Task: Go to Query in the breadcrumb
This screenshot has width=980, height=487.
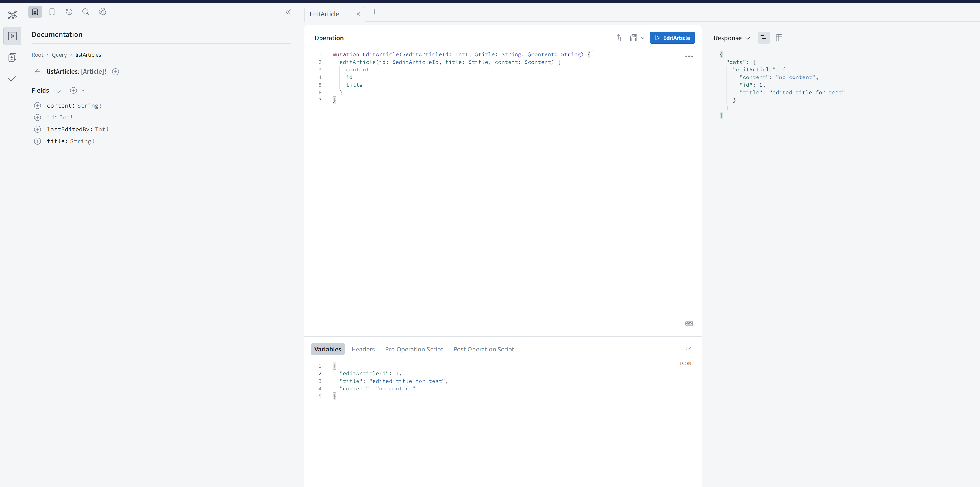Action: coord(59,55)
